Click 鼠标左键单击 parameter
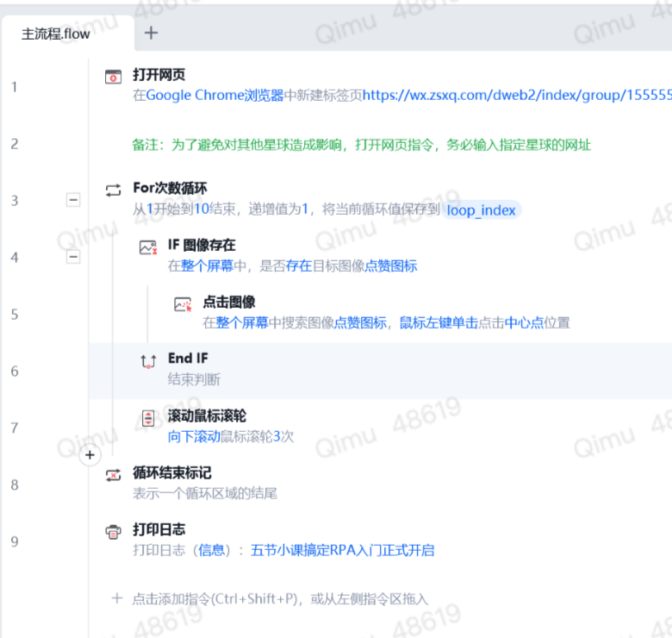The image size is (672, 638). pyautogui.click(x=439, y=322)
